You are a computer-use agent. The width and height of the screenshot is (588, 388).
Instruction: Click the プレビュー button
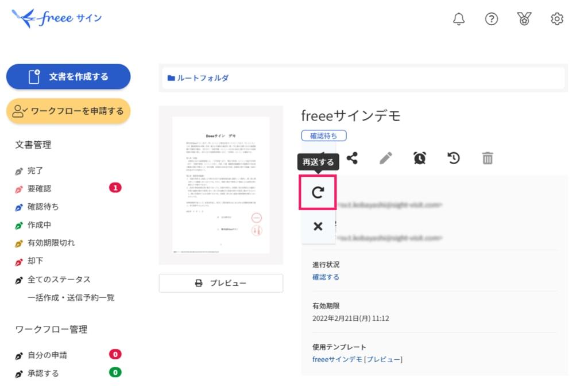[x=221, y=283]
